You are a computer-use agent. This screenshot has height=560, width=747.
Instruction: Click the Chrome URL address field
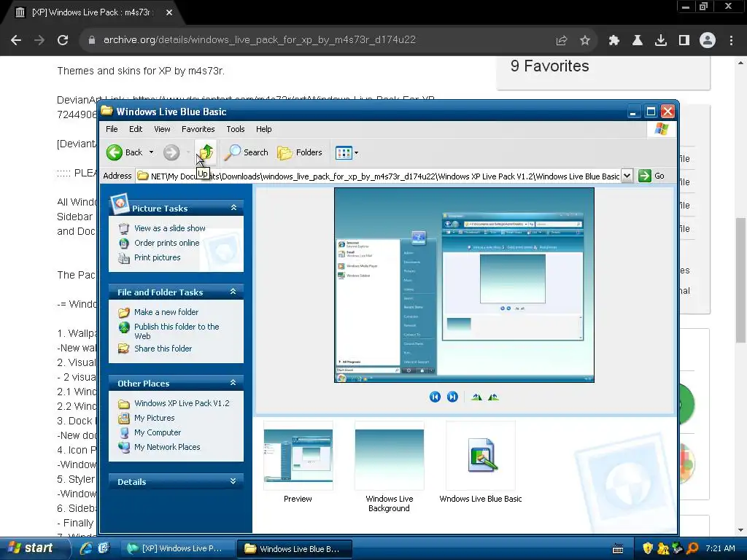coord(259,40)
